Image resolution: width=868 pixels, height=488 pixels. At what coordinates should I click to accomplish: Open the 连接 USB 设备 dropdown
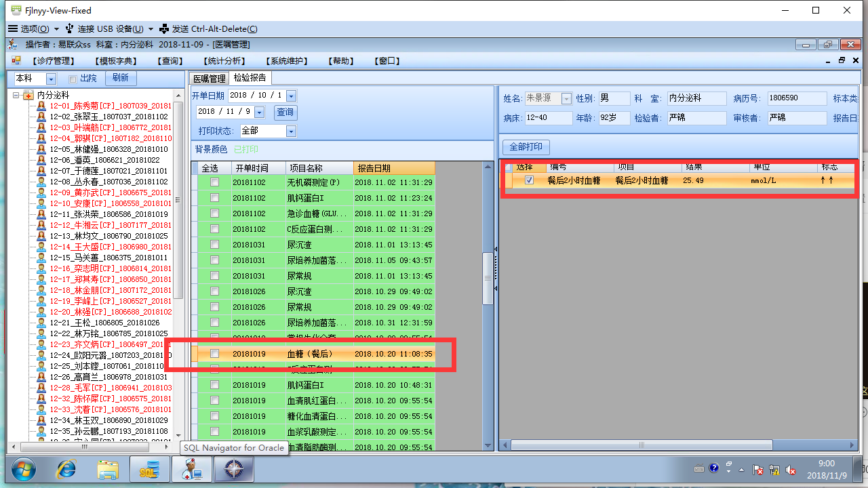pyautogui.click(x=151, y=29)
